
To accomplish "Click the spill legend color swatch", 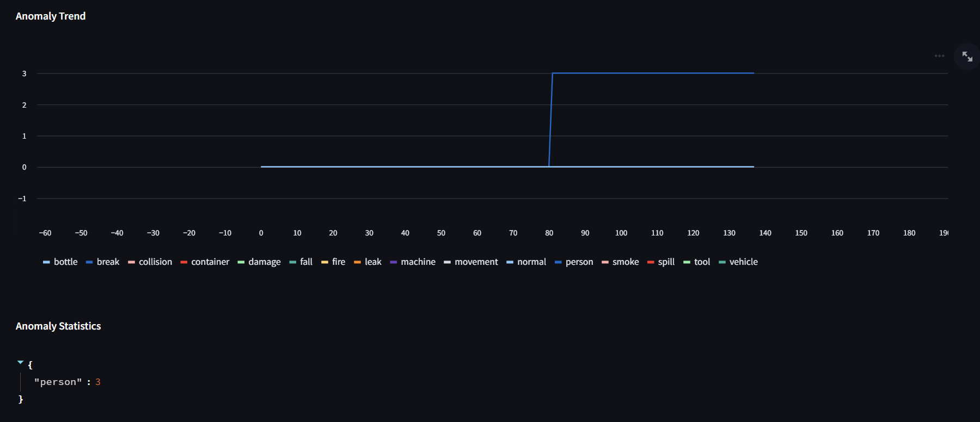I will pyautogui.click(x=651, y=262).
